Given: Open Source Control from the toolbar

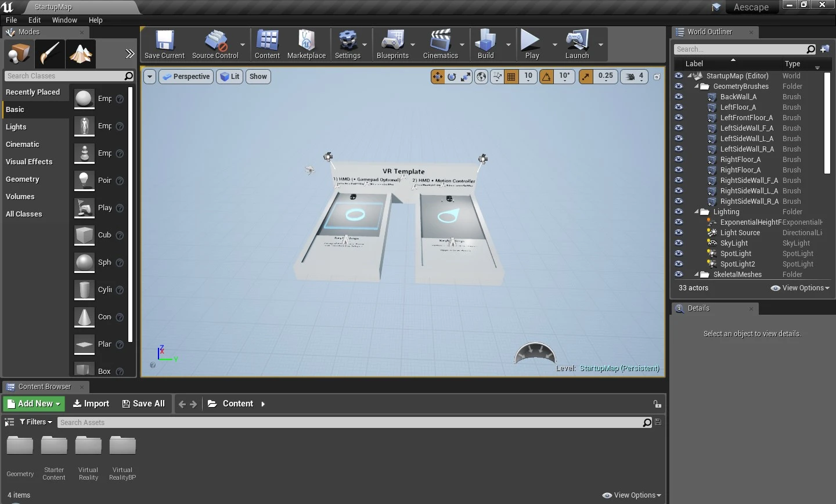Looking at the screenshot, I should point(215,45).
